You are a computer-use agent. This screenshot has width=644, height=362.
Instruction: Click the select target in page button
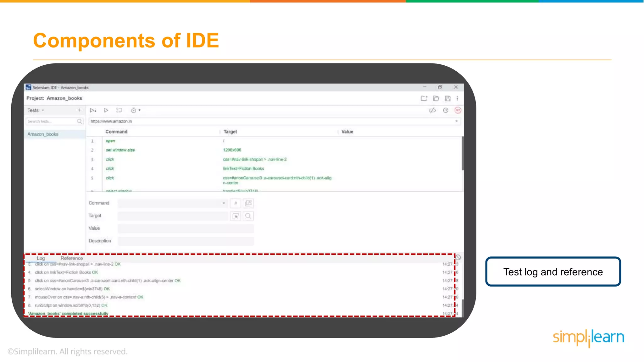click(x=236, y=216)
